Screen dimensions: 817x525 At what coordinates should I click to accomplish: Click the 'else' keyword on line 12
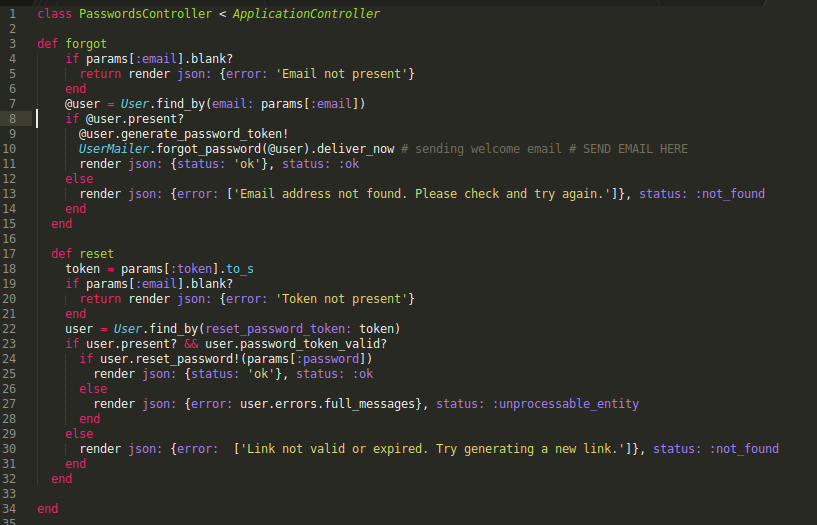tap(79, 179)
